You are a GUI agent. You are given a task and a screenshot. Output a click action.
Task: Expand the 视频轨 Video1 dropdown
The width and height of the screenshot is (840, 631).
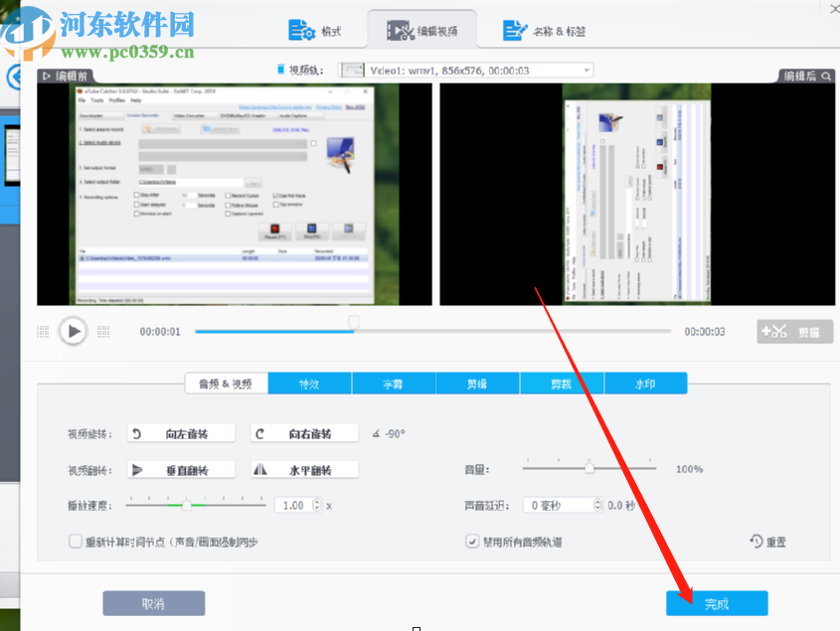(587, 71)
